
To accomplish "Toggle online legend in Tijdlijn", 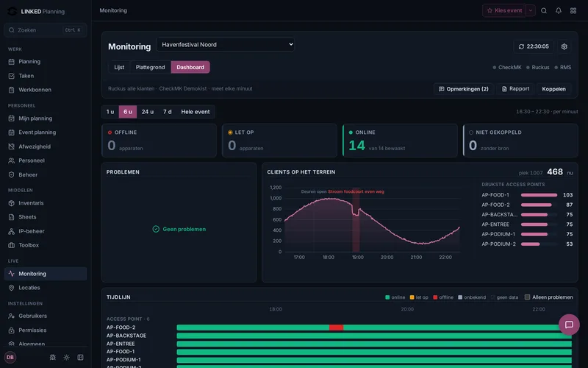I will click(x=395, y=297).
